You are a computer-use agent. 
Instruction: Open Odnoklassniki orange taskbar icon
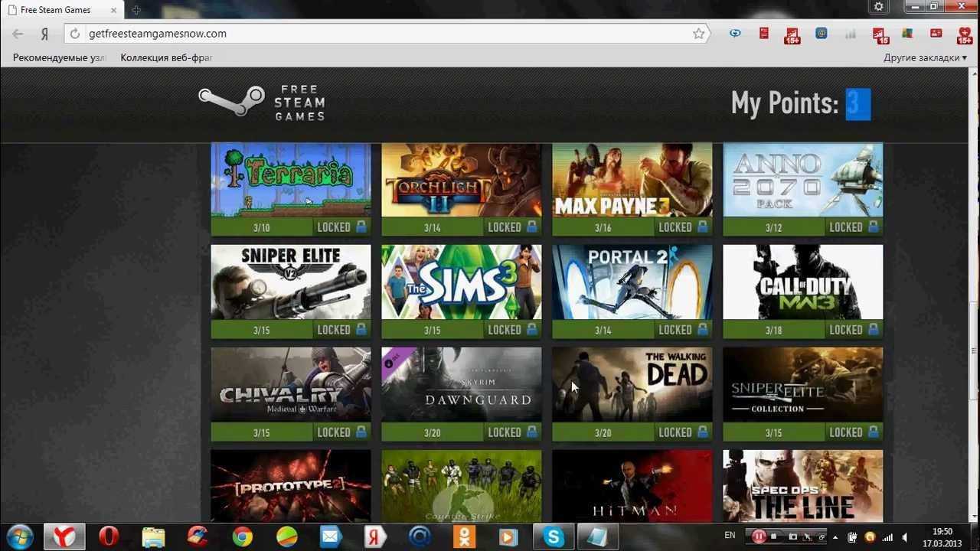(464, 536)
